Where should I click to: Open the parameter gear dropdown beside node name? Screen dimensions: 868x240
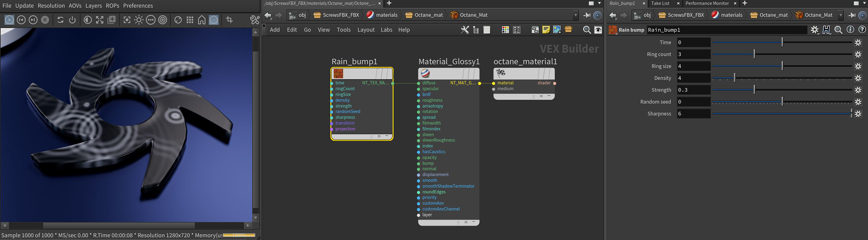814,29
